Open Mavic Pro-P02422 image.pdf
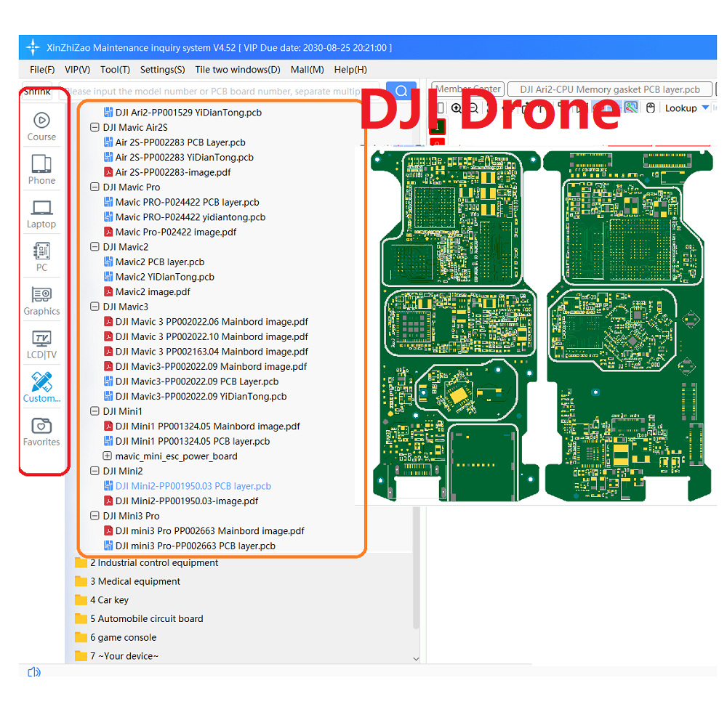 (176, 232)
